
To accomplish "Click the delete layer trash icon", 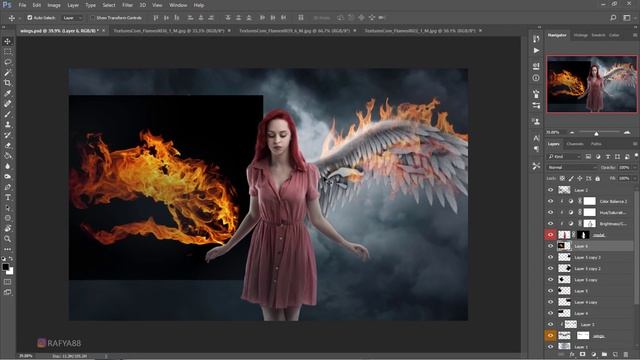I will (x=626, y=354).
